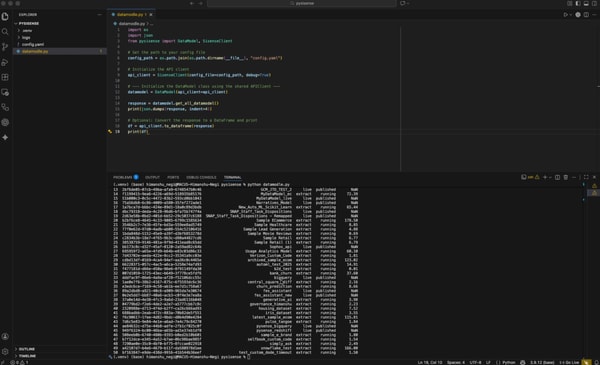
Task: Open the Run and Debug view
Action: [5, 62]
